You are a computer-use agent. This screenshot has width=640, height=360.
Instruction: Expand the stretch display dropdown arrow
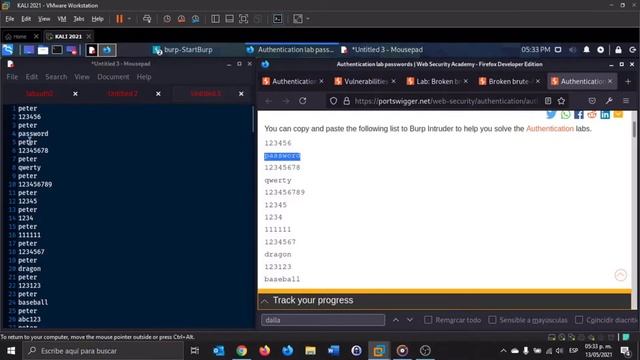click(x=308, y=19)
